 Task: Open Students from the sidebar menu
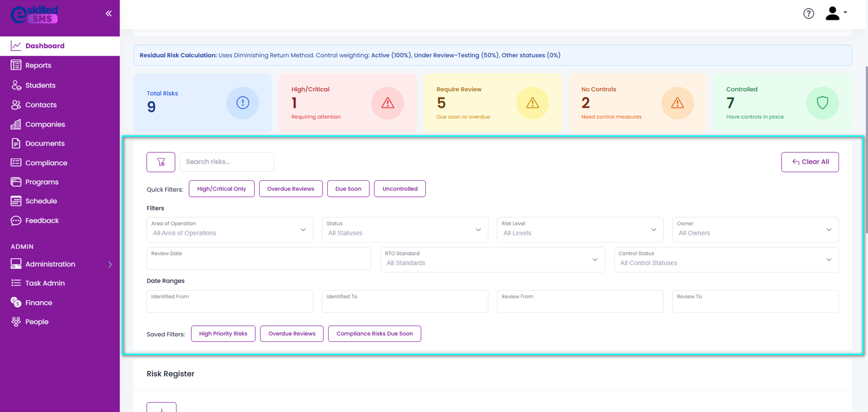(x=40, y=85)
